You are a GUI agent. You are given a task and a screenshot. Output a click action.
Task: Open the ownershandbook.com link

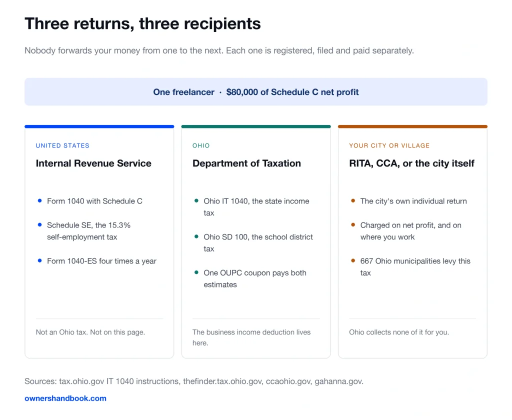65,398
